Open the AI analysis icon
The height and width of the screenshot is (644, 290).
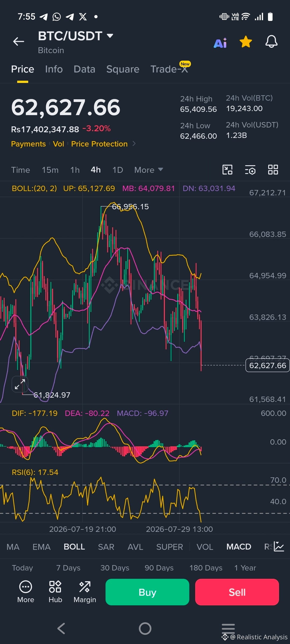(220, 42)
